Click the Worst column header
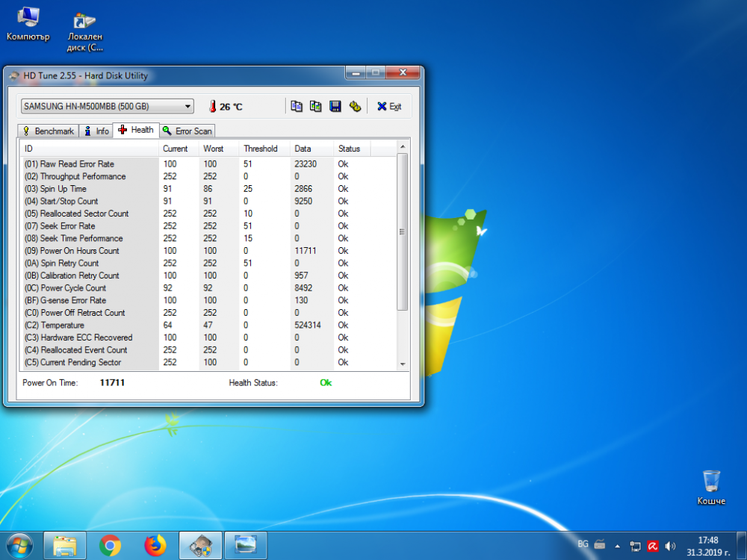 (219, 149)
